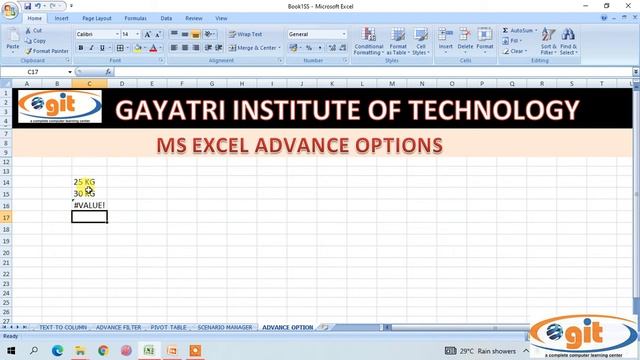Image resolution: width=640 pixels, height=360 pixels.
Task: Open Clear options
Action: [x=515, y=51]
